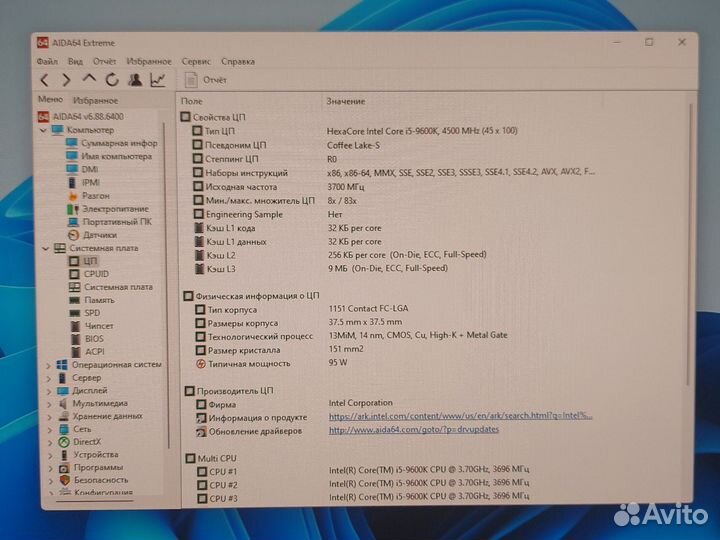The width and height of the screenshot is (720, 540).
Task: Click the Back navigation arrow in toolbar
Action: click(x=44, y=80)
